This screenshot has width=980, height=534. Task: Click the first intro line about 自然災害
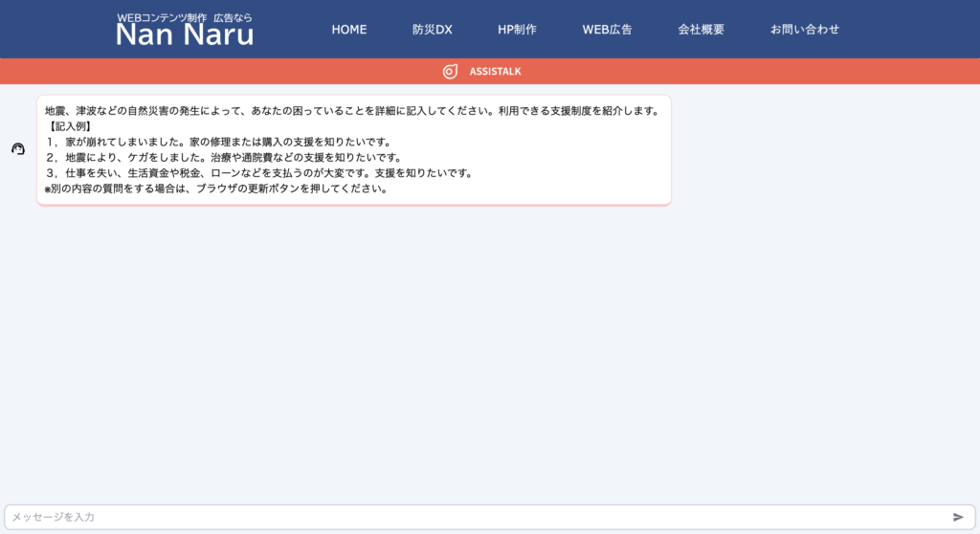(351, 111)
